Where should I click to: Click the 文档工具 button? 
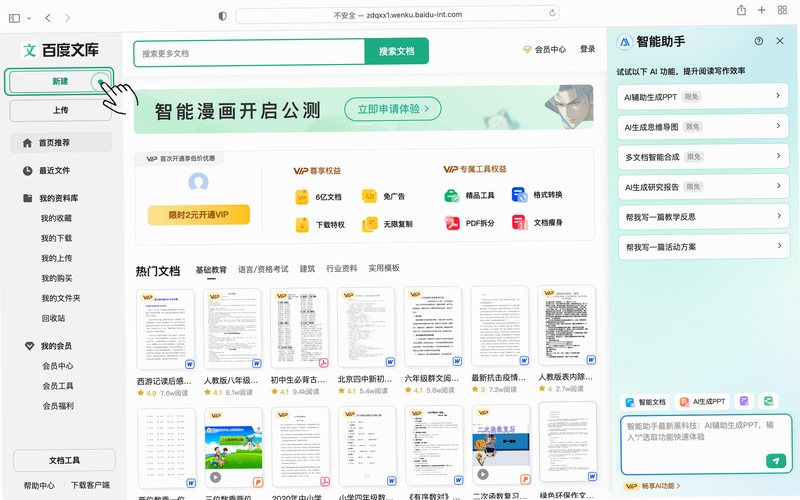64,460
